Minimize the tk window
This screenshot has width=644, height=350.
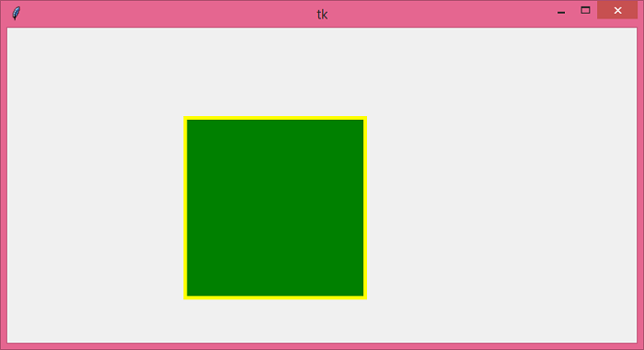[x=561, y=10]
